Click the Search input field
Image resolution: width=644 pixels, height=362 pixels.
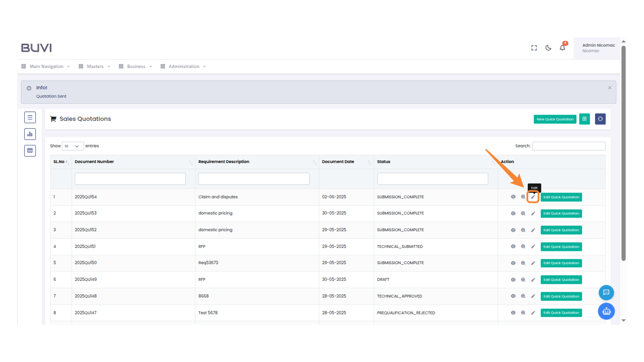pyautogui.click(x=569, y=146)
